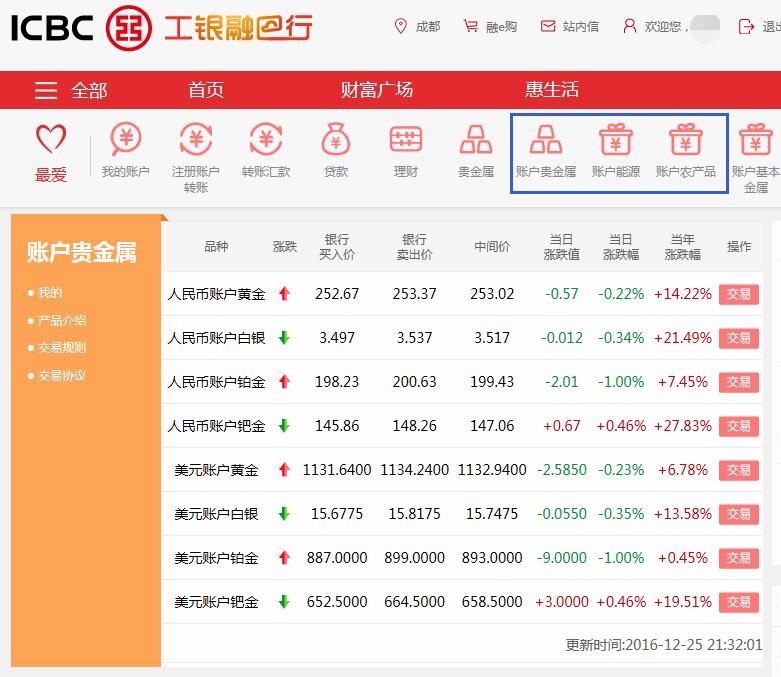Click 我的 in the sidebar

pos(50,292)
